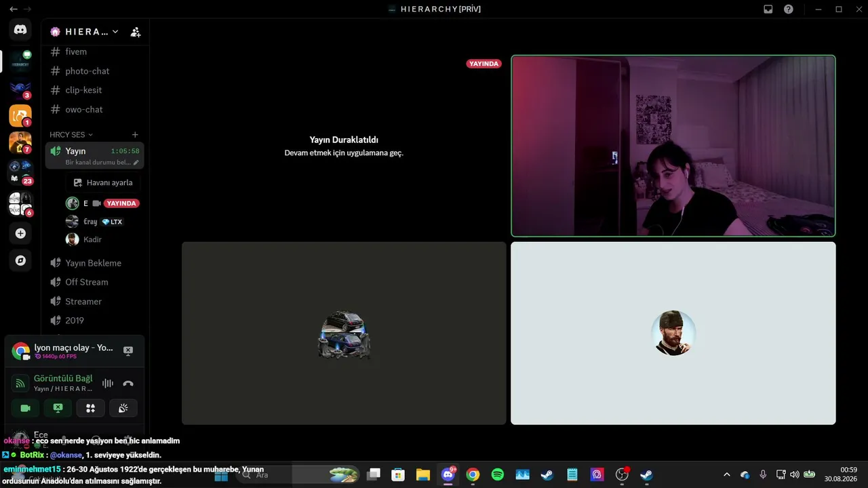
Task: Open Notepad from taskbar
Action: (572, 475)
